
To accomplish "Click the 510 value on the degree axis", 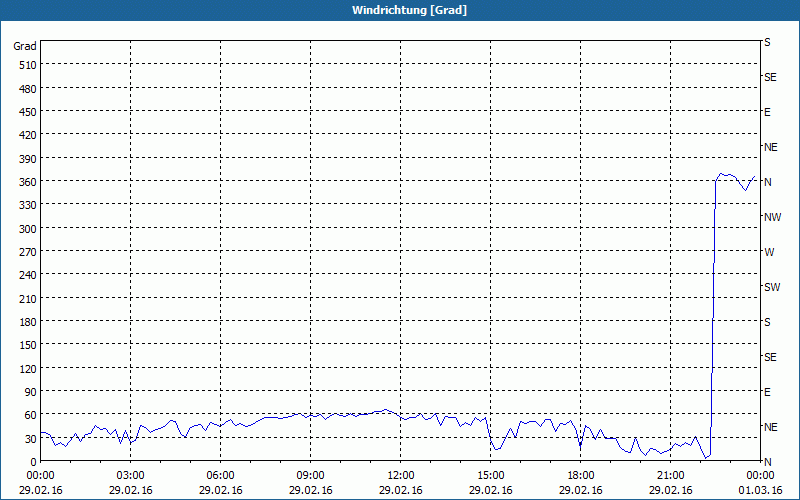I will pyautogui.click(x=29, y=65).
